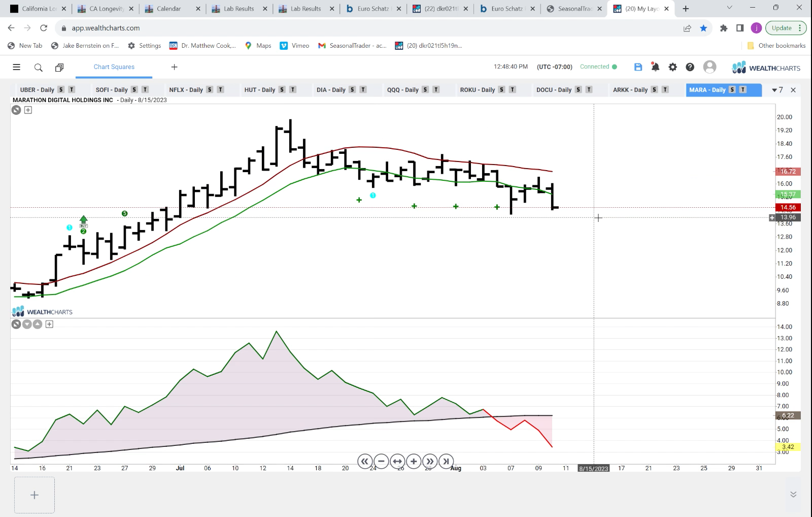Click the T badge on UBER tab

click(72, 89)
